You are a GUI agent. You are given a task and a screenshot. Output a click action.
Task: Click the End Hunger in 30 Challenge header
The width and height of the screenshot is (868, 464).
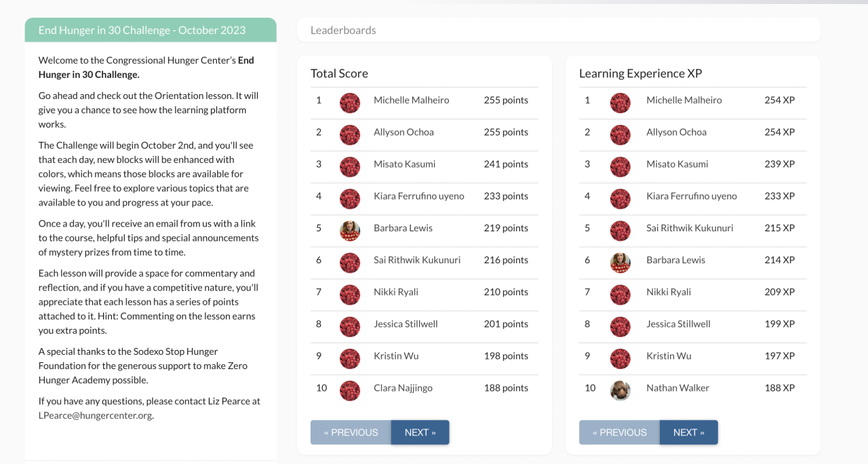click(151, 30)
